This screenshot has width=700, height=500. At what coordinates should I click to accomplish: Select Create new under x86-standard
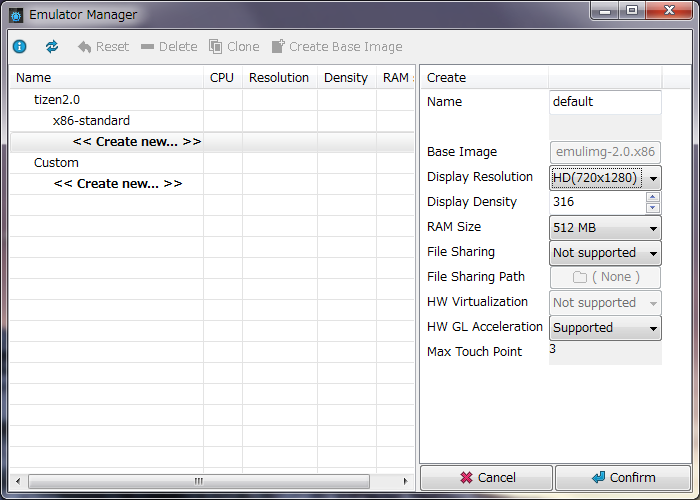click(137, 142)
